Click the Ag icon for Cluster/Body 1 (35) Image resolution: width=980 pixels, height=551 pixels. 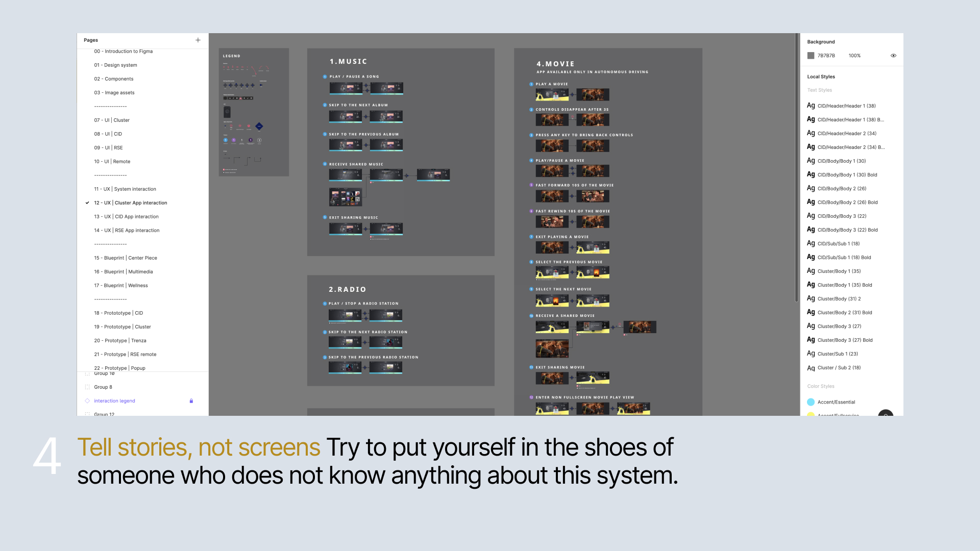tap(811, 271)
